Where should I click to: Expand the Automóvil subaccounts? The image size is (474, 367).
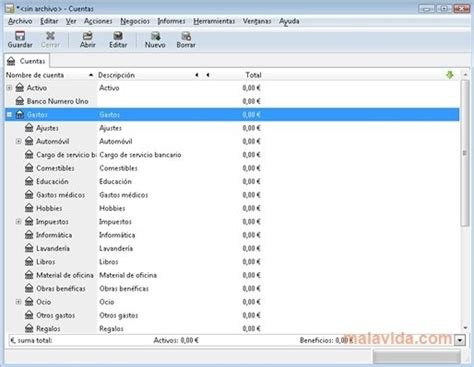point(19,141)
